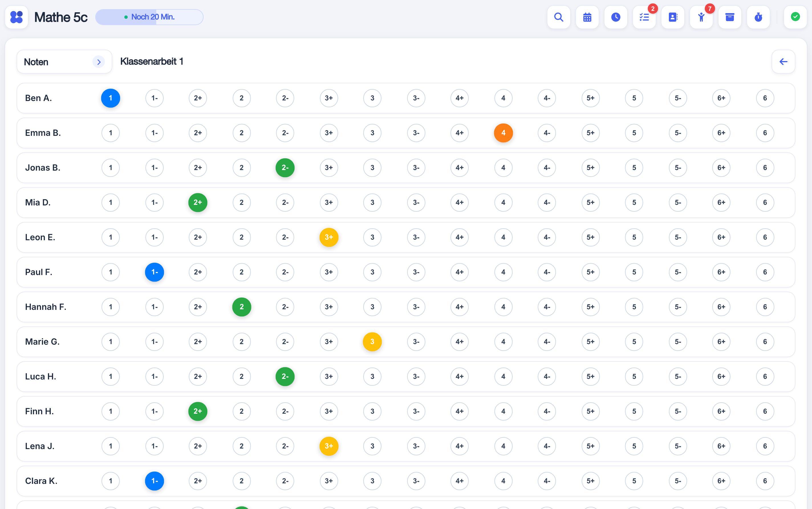Click the back arrow button

coord(783,62)
